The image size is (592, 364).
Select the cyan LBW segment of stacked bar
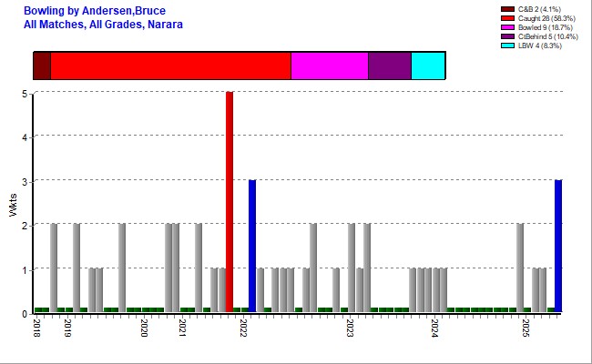click(x=428, y=66)
